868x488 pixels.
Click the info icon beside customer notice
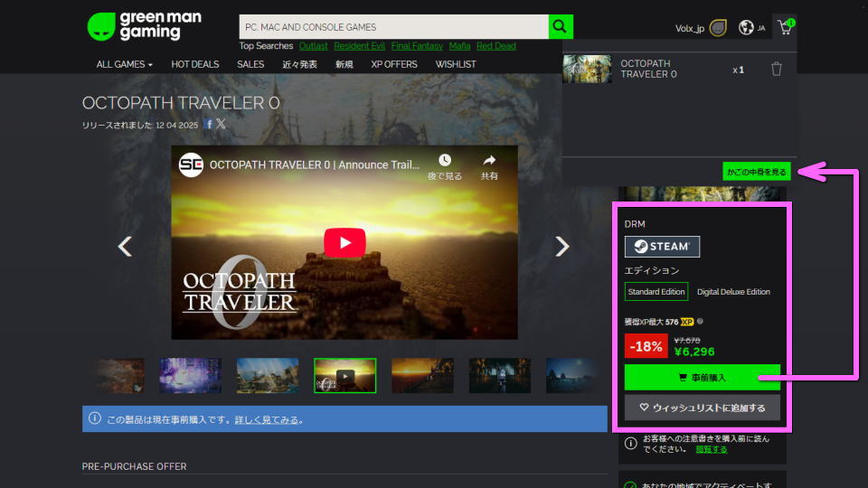[630, 443]
